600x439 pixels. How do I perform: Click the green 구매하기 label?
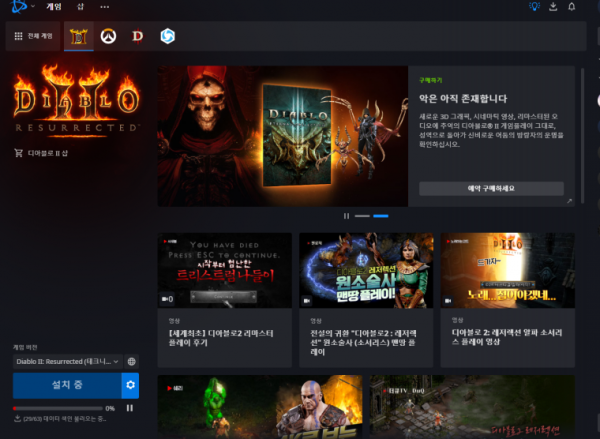tap(431, 80)
